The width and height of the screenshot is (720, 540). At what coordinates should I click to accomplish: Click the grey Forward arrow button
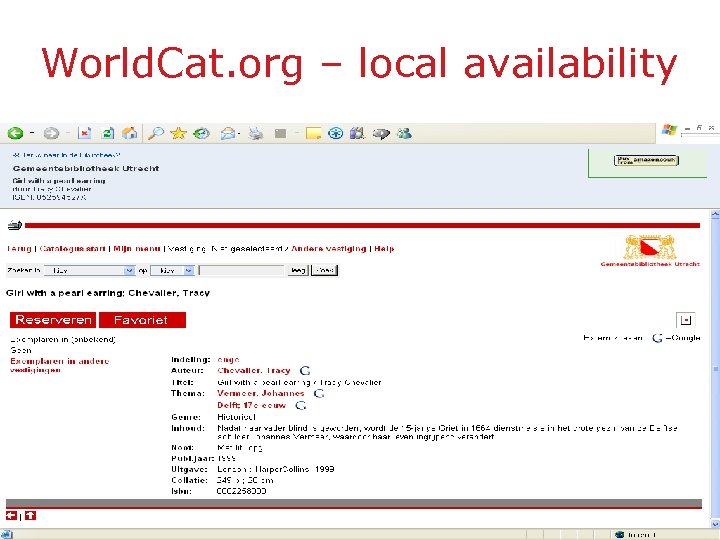click(x=51, y=133)
